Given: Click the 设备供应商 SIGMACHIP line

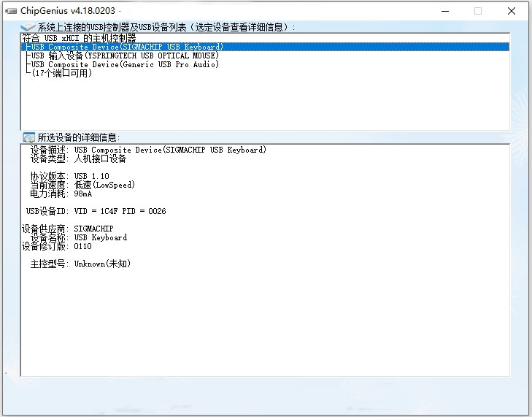Looking at the screenshot, I should 68,229.
